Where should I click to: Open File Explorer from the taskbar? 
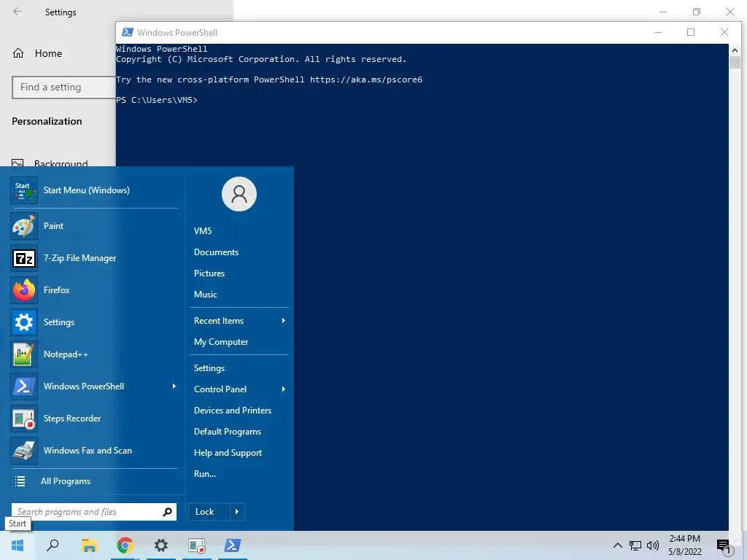pyautogui.click(x=89, y=545)
